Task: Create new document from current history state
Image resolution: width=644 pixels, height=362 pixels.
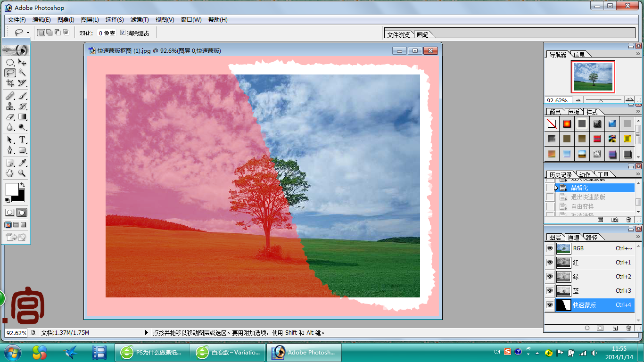Action: 601,220
